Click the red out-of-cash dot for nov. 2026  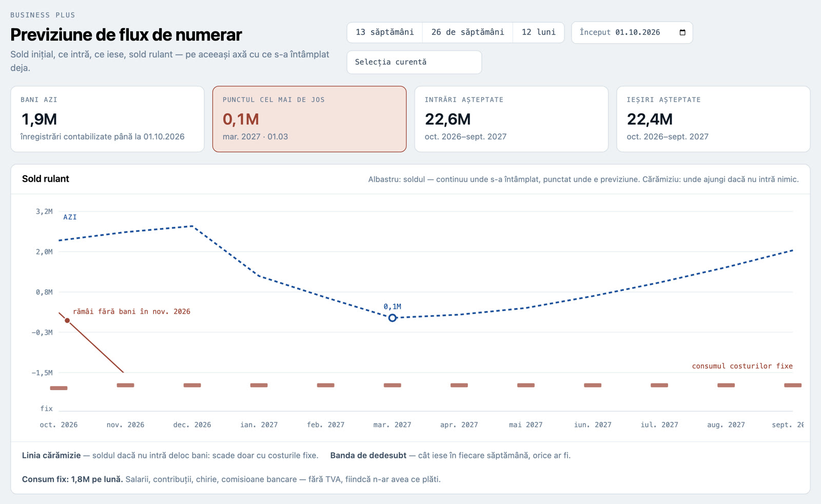tap(67, 320)
